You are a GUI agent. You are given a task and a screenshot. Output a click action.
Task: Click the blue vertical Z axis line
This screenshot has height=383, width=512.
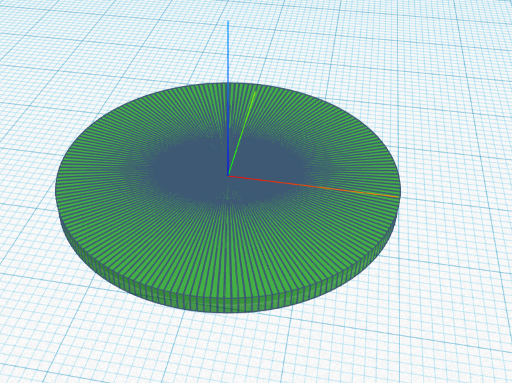click(228, 98)
